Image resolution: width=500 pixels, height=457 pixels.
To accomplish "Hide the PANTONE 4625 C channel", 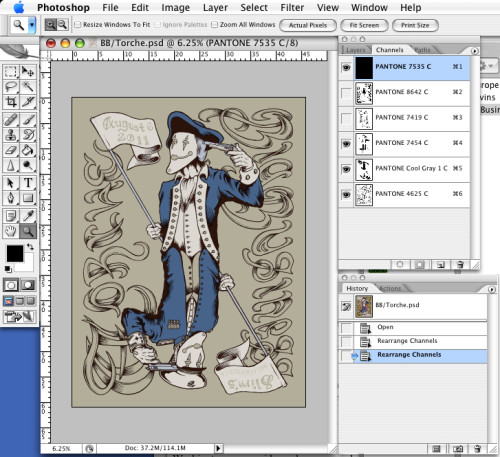I will click(x=346, y=194).
